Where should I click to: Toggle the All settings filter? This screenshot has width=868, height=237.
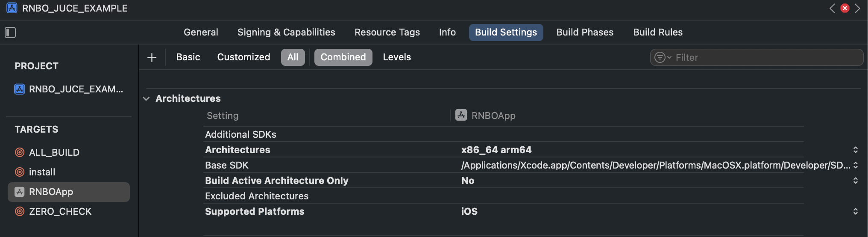[293, 57]
